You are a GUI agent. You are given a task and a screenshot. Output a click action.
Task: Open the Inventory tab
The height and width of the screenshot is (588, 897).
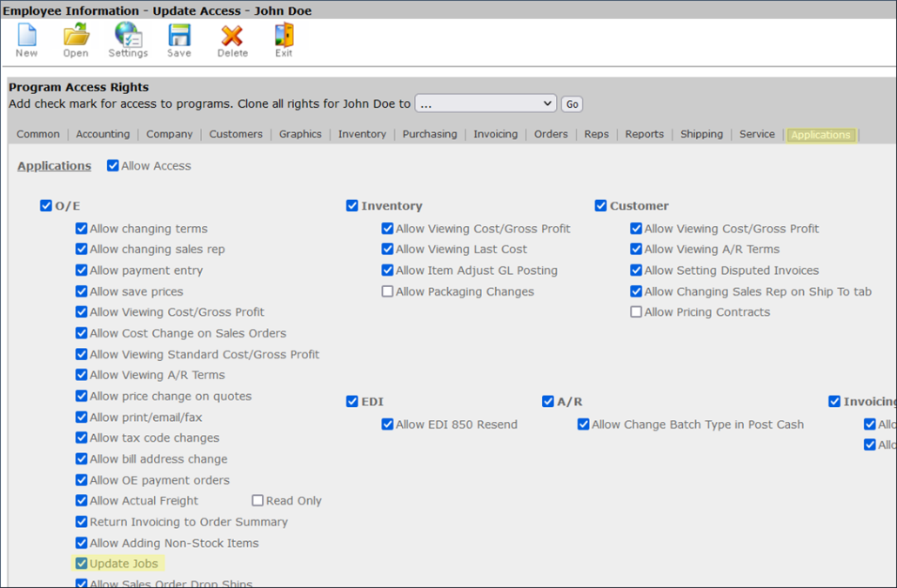click(362, 134)
